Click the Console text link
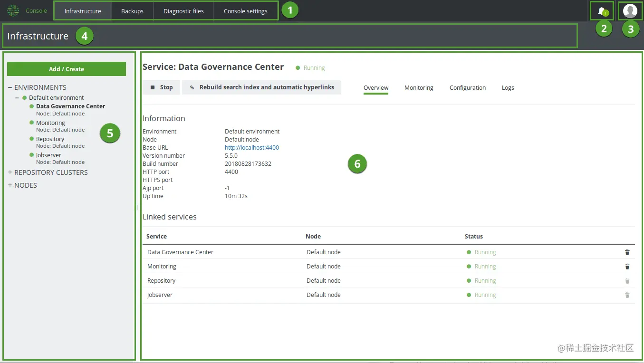 [x=36, y=10]
